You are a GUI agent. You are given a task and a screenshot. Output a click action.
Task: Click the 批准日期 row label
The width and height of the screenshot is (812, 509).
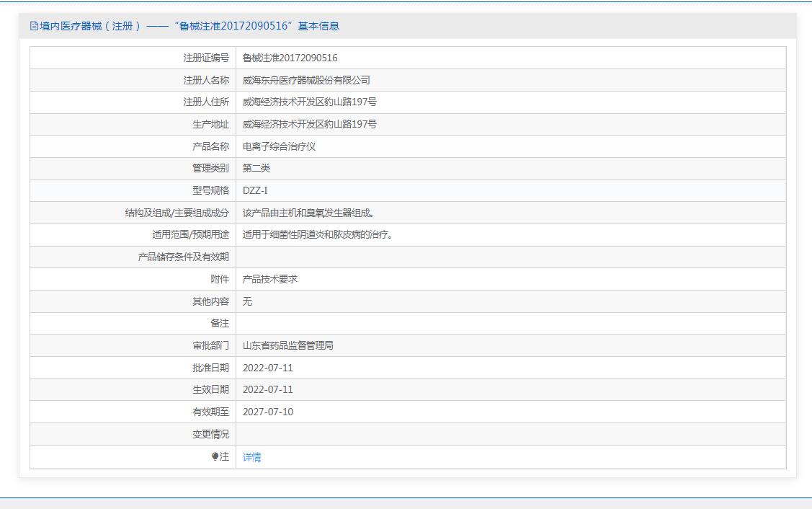click(x=211, y=368)
